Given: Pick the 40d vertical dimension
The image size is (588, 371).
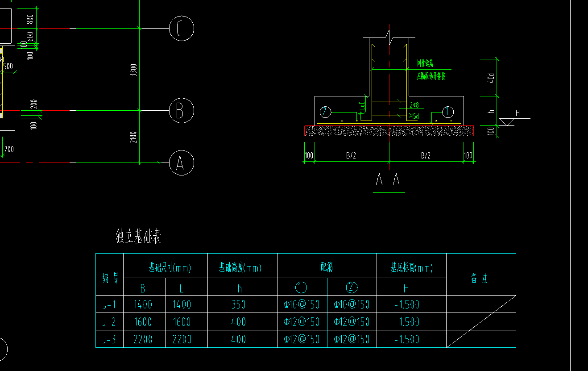Looking at the screenshot, I should (491, 78).
